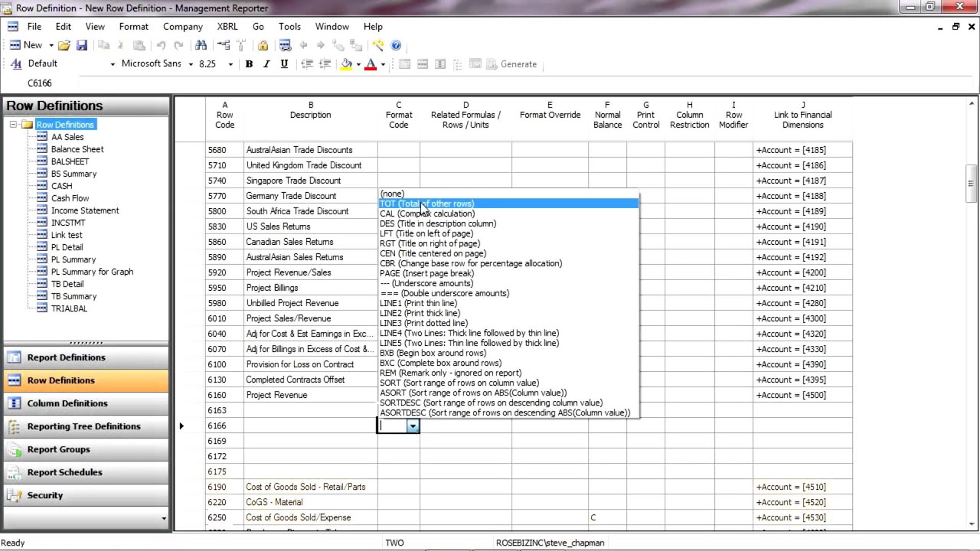Click the cell reference box C6166
The height and width of the screenshot is (551, 980).
coord(40,83)
